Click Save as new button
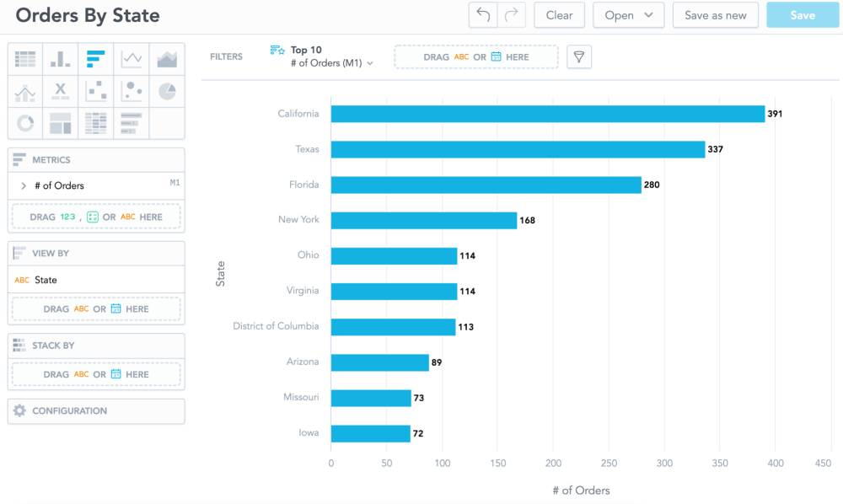This screenshot has height=504, width=843. [x=715, y=15]
